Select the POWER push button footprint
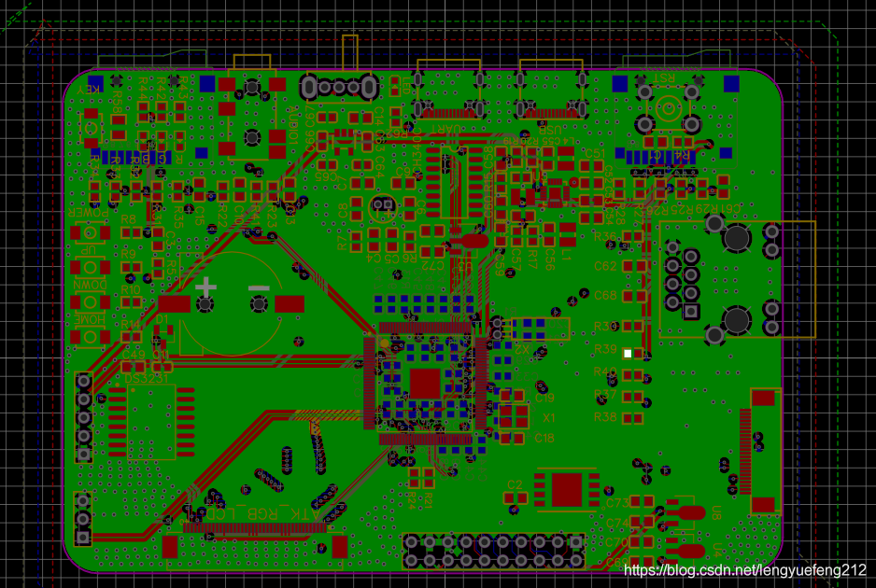This screenshot has width=876, height=588. pos(90,231)
